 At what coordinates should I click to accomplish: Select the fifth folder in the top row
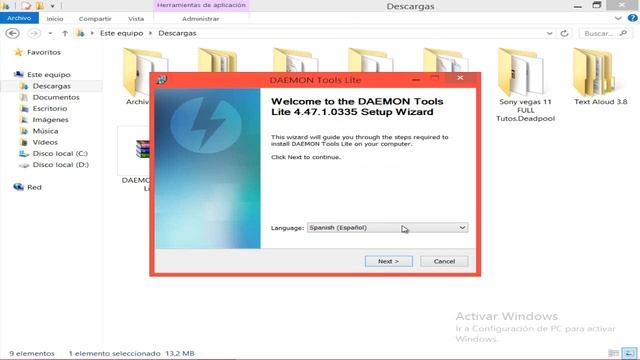[445, 60]
